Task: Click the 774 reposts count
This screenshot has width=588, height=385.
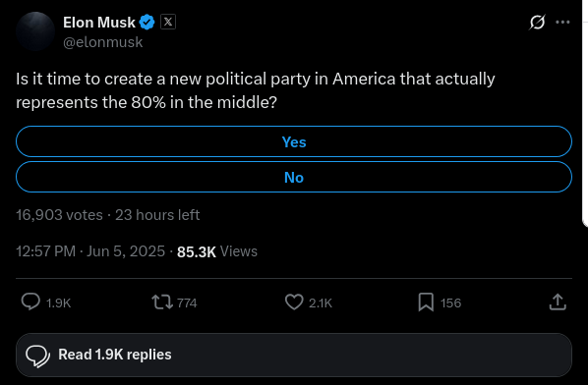Action: pos(187,302)
